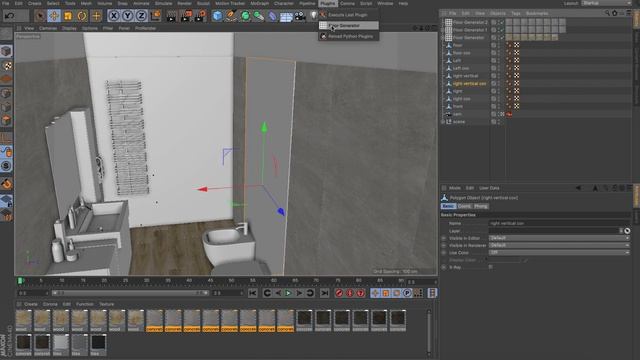Select the Basic tab in Attributes
Viewport: 640px width, 360px height.
(448, 206)
